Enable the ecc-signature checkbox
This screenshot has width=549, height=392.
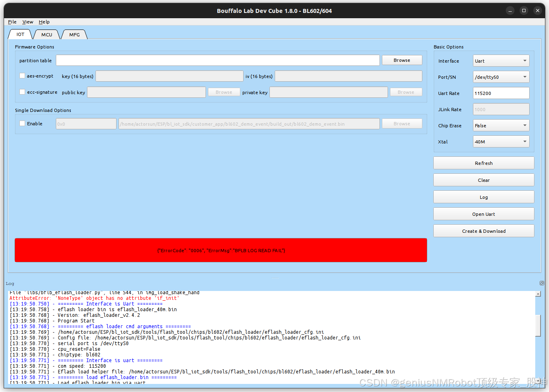pos(22,92)
